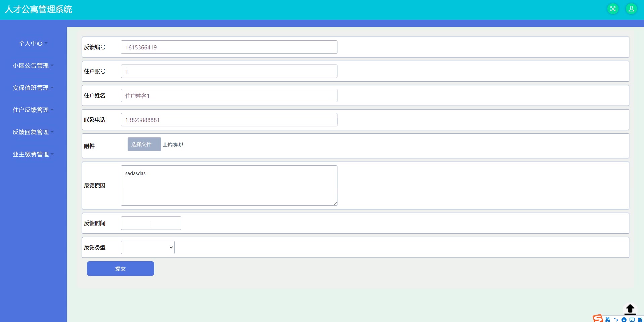This screenshot has height=322, width=644.
Task: Open the user profile icon
Action: point(631,9)
